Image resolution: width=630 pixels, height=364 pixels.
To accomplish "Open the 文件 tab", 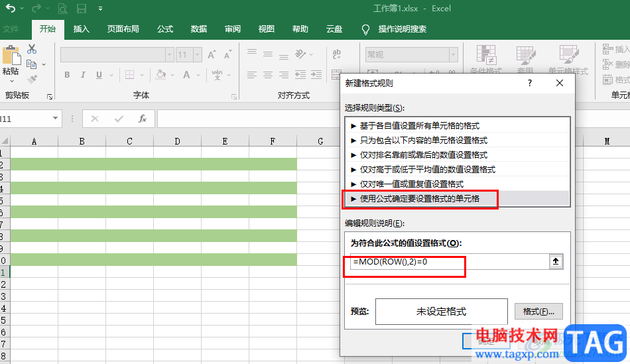I will pos(11,29).
